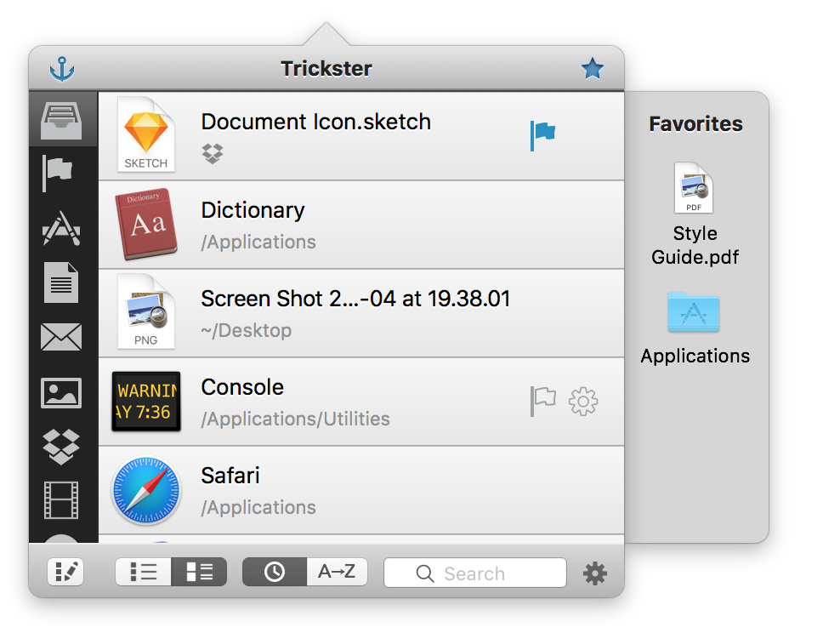Switch to compact list view
This screenshot has height=633, width=840.
(x=144, y=572)
